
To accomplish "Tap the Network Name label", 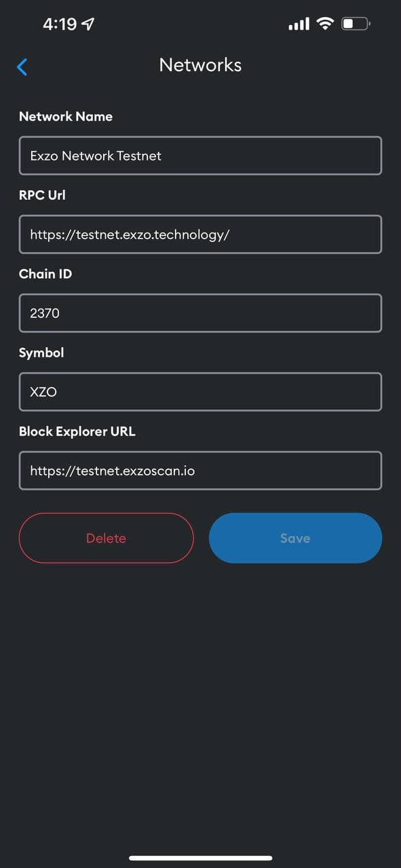I will [66, 117].
